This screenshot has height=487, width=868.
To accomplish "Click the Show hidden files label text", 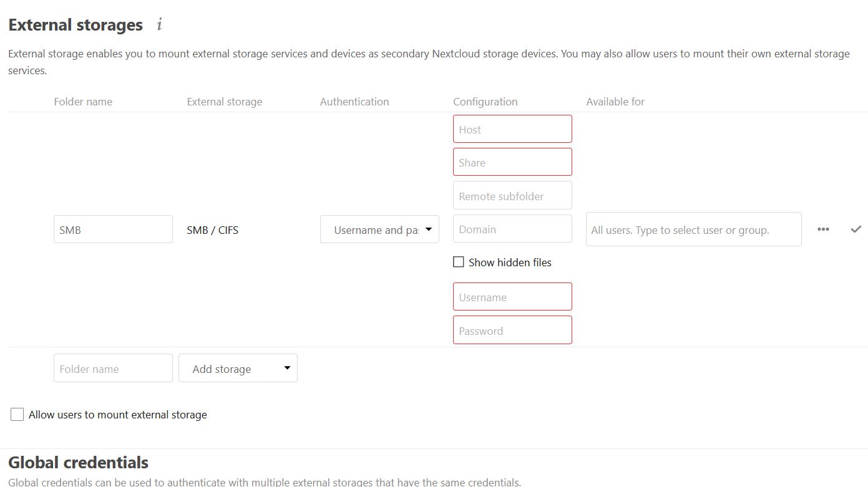I will (510, 263).
